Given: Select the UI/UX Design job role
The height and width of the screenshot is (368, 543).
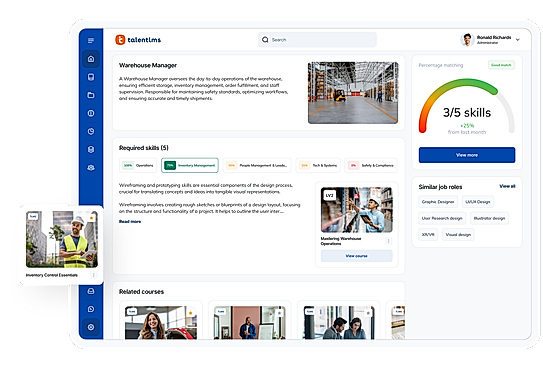Looking at the screenshot, I should [x=478, y=201].
